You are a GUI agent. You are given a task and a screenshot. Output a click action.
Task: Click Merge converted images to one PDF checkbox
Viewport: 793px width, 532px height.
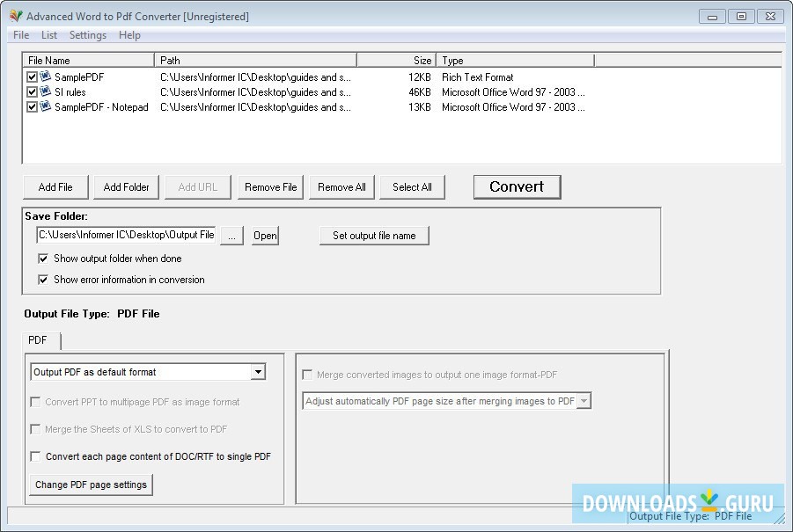(307, 375)
